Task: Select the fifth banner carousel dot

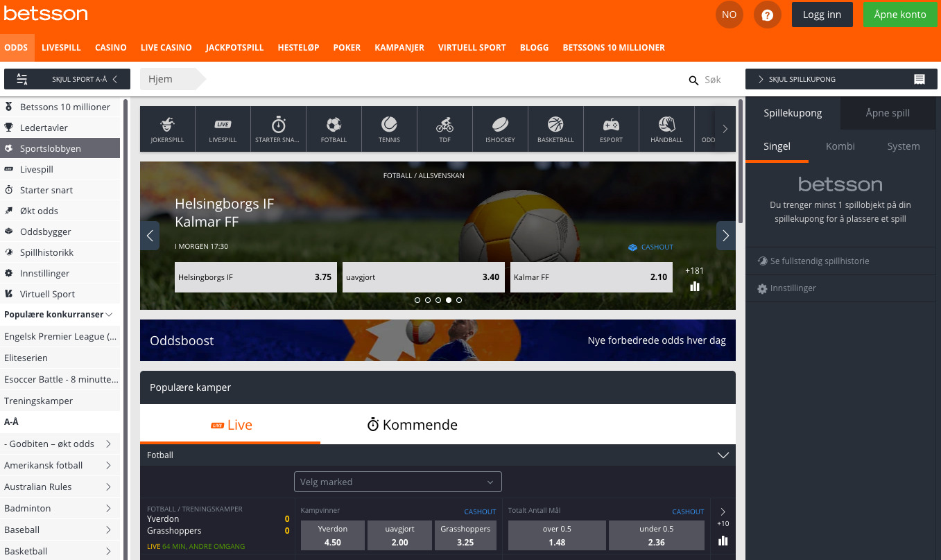Action: click(x=459, y=300)
